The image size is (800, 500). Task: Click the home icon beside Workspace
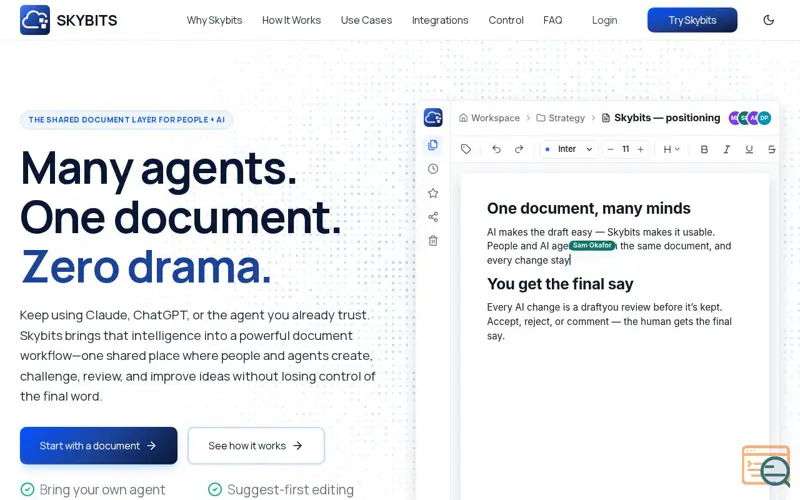[463, 118]
